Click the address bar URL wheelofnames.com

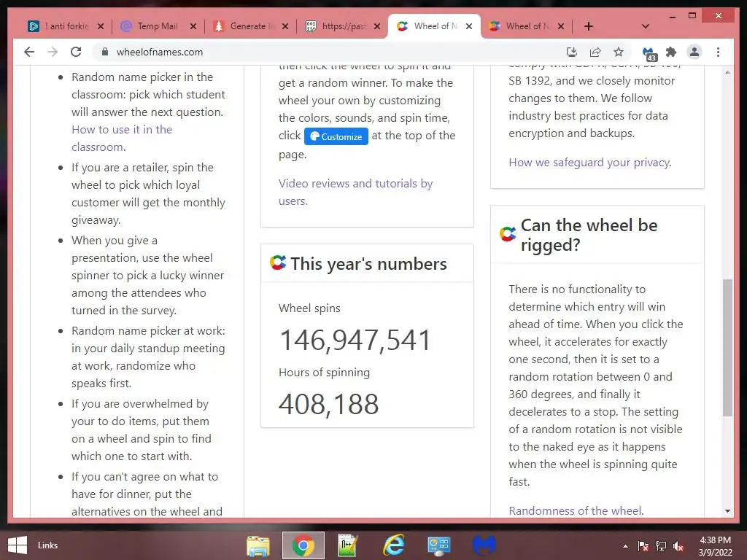point(160,52)
